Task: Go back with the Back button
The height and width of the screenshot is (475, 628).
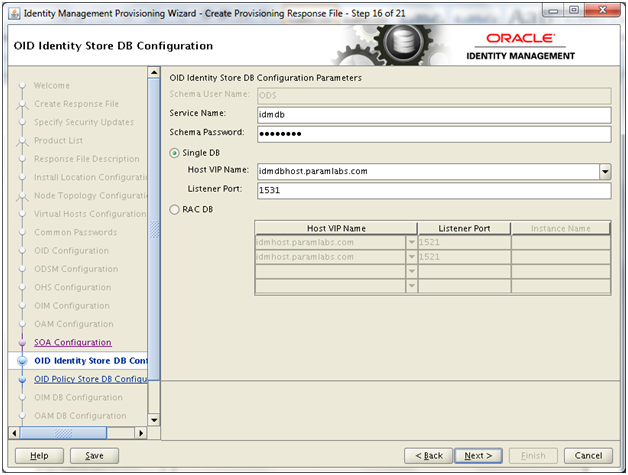Action: coord(429,456)
